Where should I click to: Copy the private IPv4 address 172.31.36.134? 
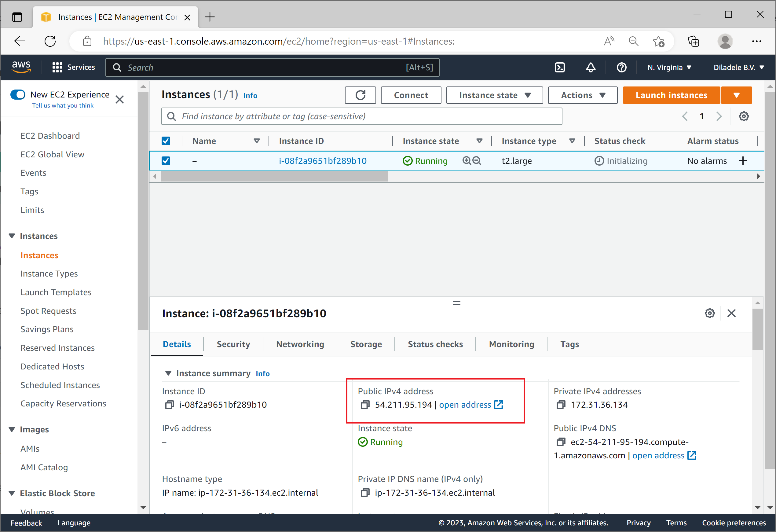pyautogui.click(x=561, y=405)
